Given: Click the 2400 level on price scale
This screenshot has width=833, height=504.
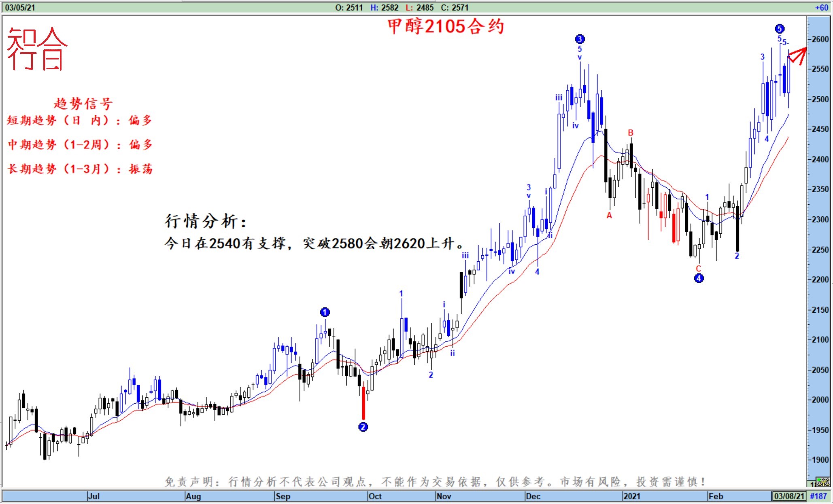Looking at the screenshot, I should point(820,159).
